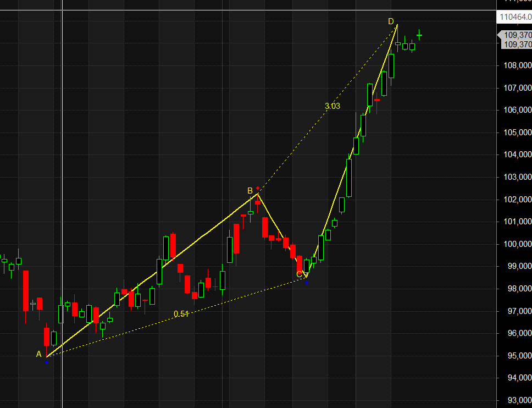Image resolution: width=532 pixels, height=408 pixels.
Task: Click the 95,000 price axis label
Action: [519, 356]
